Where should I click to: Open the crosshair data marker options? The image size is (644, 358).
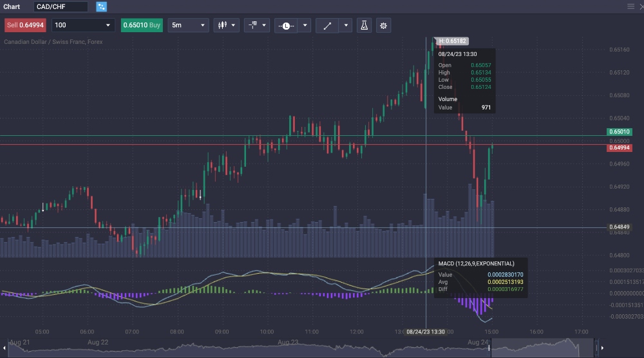point(257,26)
